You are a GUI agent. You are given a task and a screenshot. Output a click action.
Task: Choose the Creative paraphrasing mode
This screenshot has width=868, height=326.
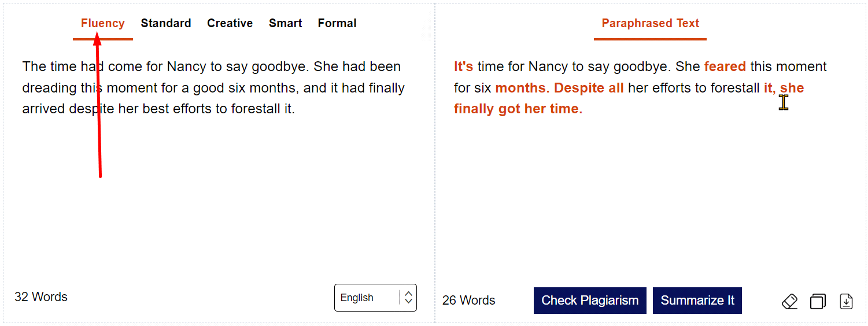pos(230,24)
